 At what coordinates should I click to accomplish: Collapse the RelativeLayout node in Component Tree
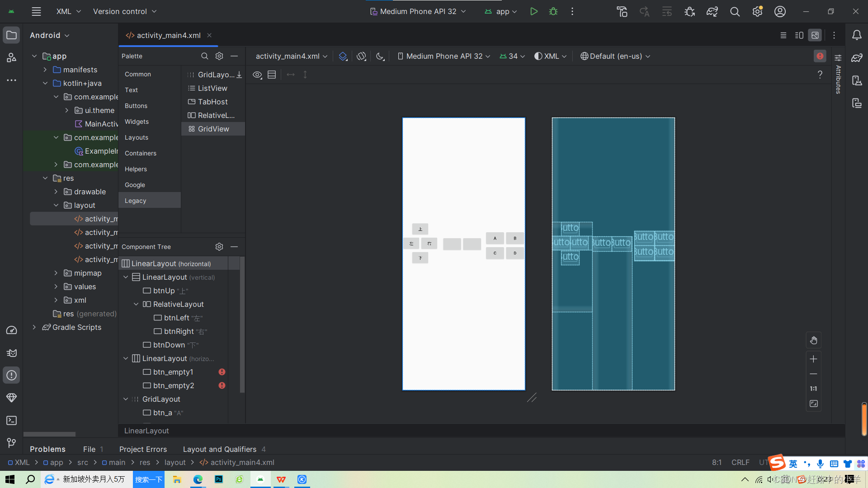coord(136,304)
